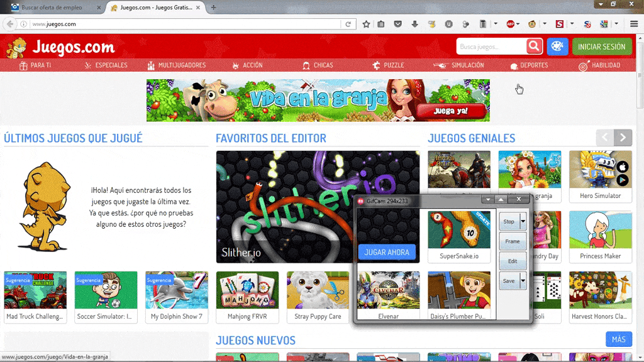Expand the GifCam Save dropdown arrow
Screen dimensions: 644x362
523,280
